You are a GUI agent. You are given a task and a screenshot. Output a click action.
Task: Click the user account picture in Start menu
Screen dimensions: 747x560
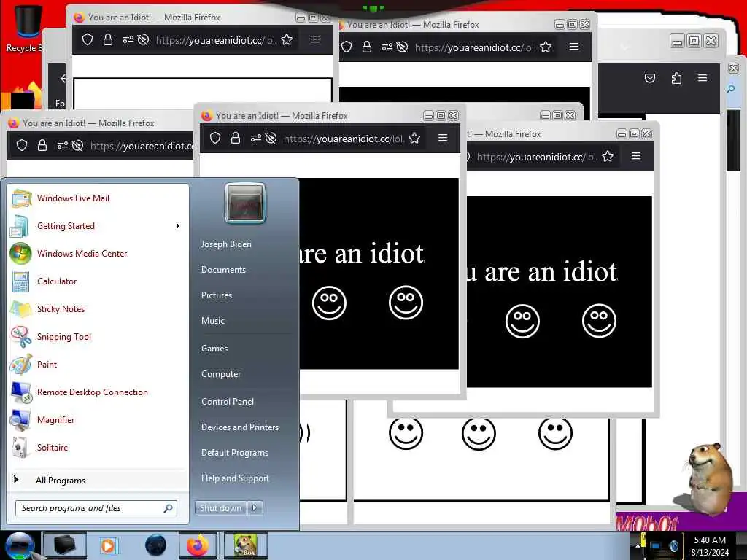coord(245,203)
